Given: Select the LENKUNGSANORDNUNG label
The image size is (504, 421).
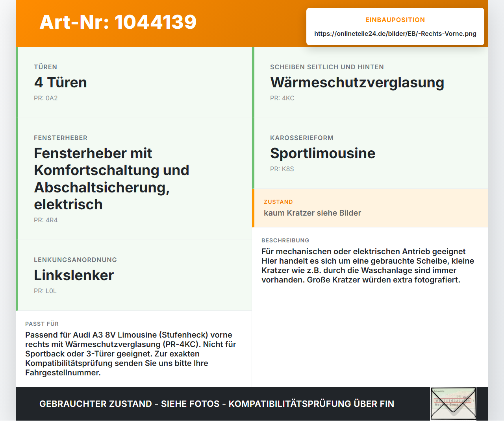Looking at the screenshot, I should [75, 260].
